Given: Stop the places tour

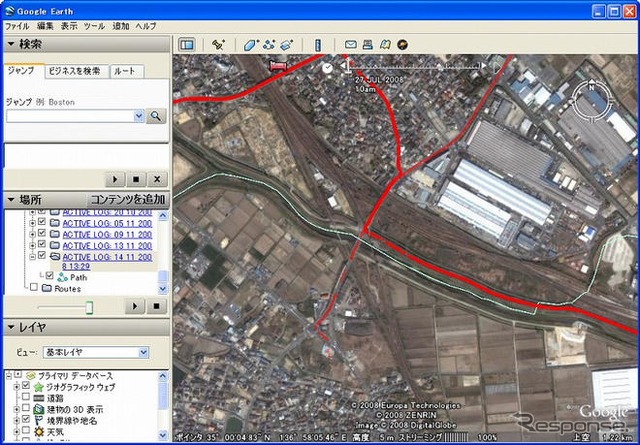Looking at the screenshot, I should tap(156, 306).
